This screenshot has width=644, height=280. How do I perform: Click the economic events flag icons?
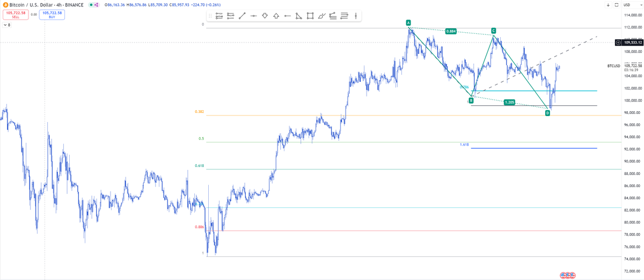tap(568, 275)
